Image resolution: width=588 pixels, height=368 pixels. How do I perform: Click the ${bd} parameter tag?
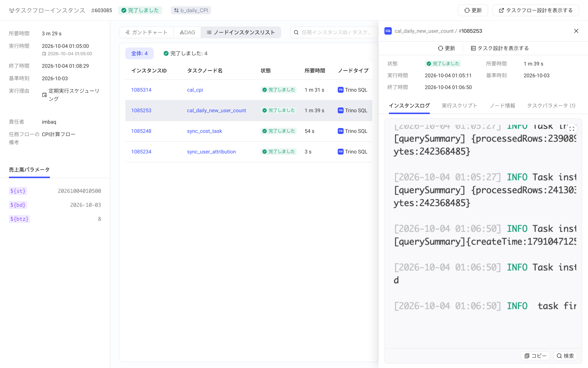click(18, 205)
